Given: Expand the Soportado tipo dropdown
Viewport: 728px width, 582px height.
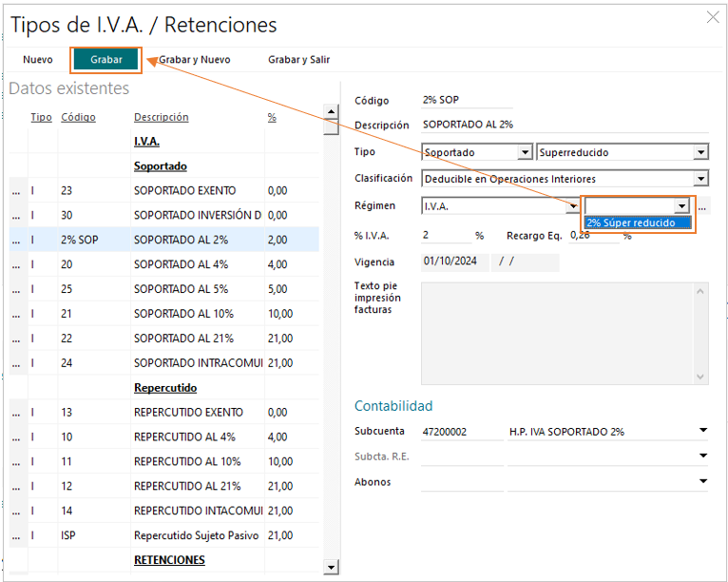Looking at the screenshot, I should click(x=525, y=152).
